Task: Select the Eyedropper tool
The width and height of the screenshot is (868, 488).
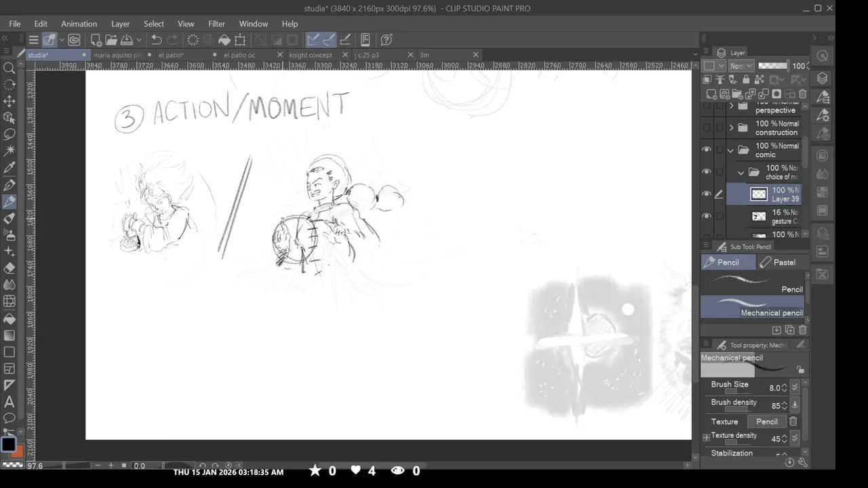Action: pos(9,167)
